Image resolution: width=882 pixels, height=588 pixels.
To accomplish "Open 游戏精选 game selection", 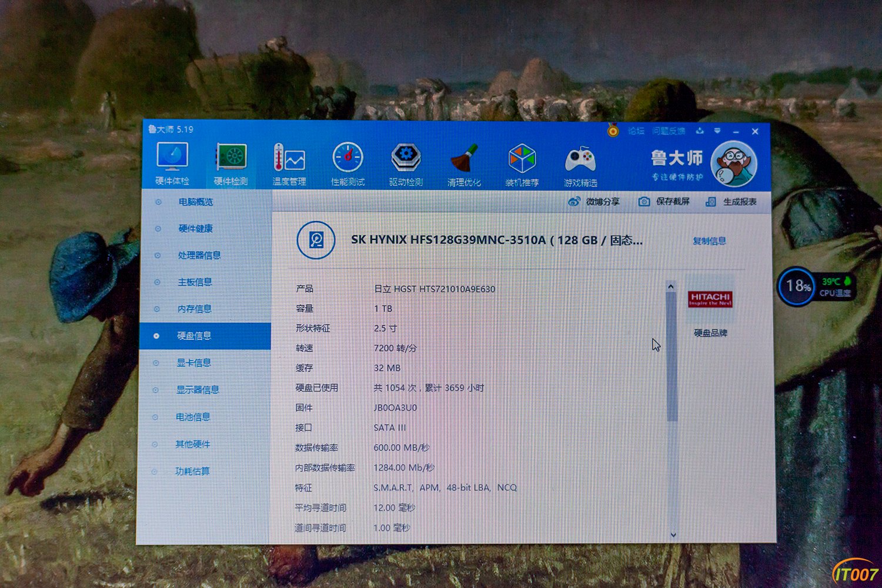I will tap(580, 166).
